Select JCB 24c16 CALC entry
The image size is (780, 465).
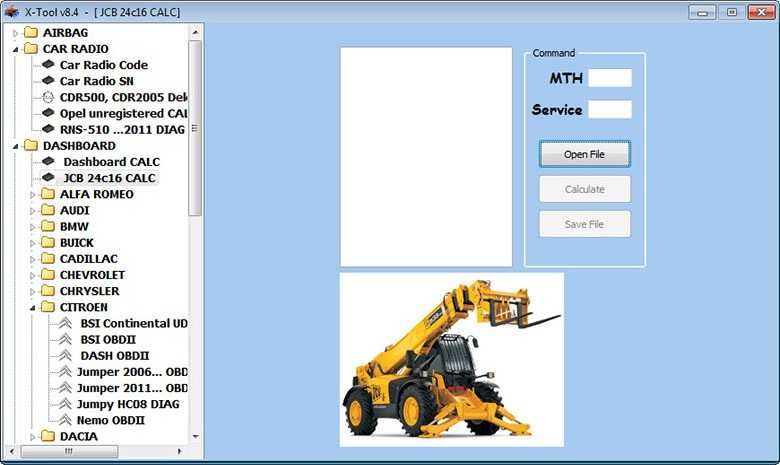[109, 178]
